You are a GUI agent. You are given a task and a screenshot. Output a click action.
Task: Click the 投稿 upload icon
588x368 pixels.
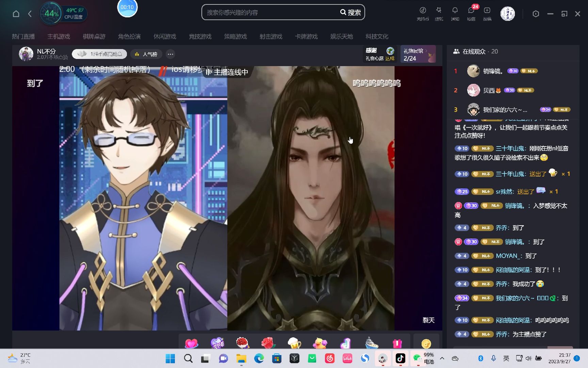pos(487,14)
